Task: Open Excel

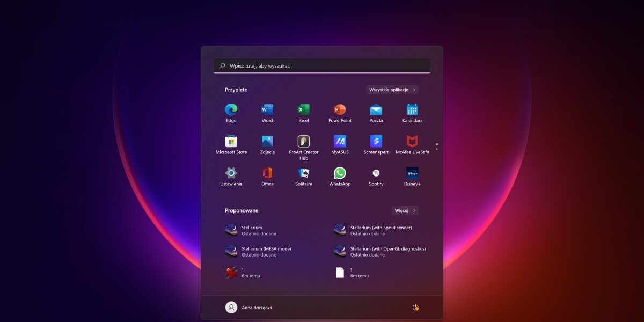Action: point(304,113)
